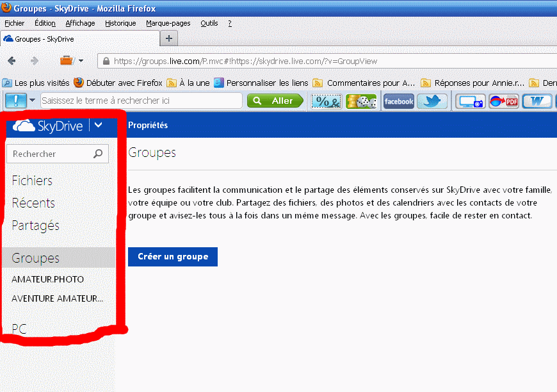Click the coins and dice games icon
This screenshot has width=557, height=392.
click(361, 101)
